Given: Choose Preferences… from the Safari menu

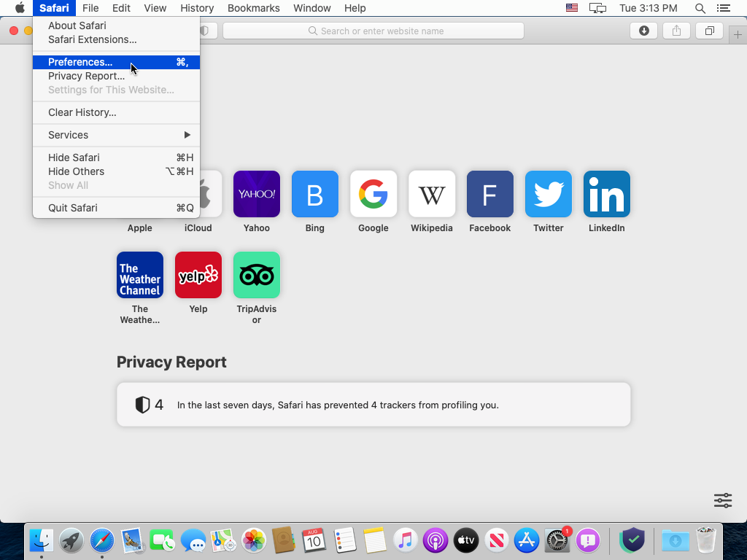Looking at the screenshot, I should [x=116, y=62].
